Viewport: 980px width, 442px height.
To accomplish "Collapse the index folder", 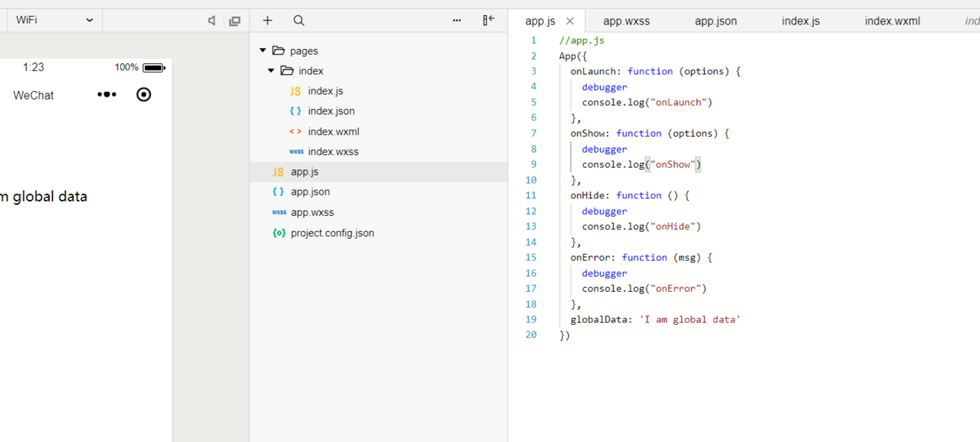I will 272,71.
